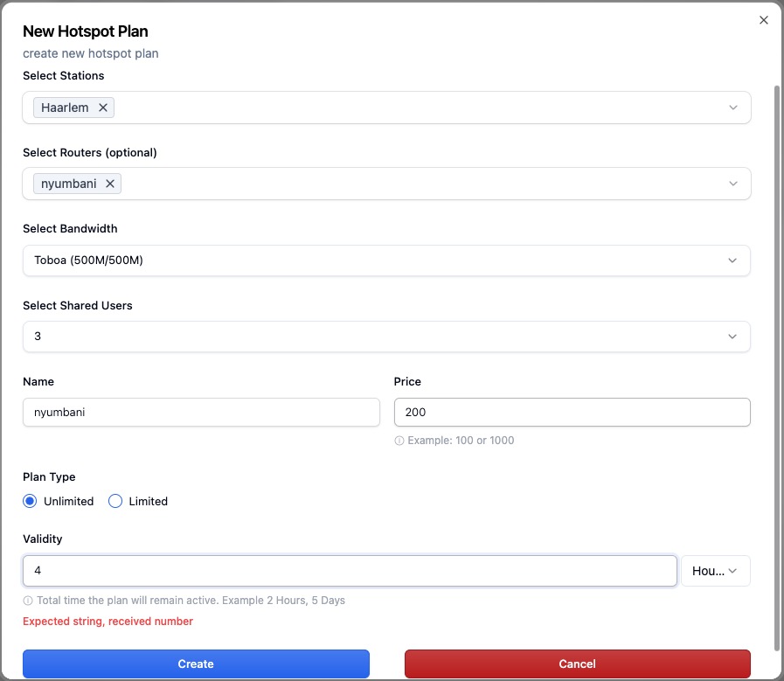
Task: Open the Select Shared Users dropdown
Action: (386, 337)
